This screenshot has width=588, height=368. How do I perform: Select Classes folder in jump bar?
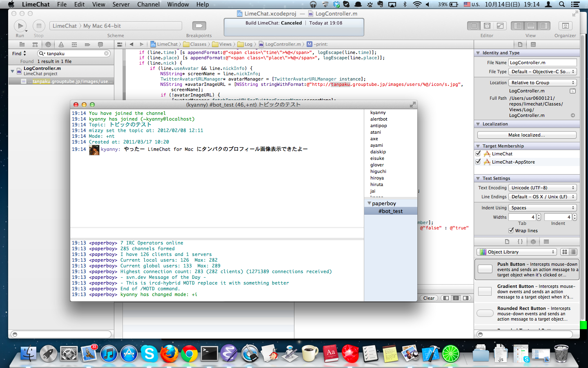(195, 44)
